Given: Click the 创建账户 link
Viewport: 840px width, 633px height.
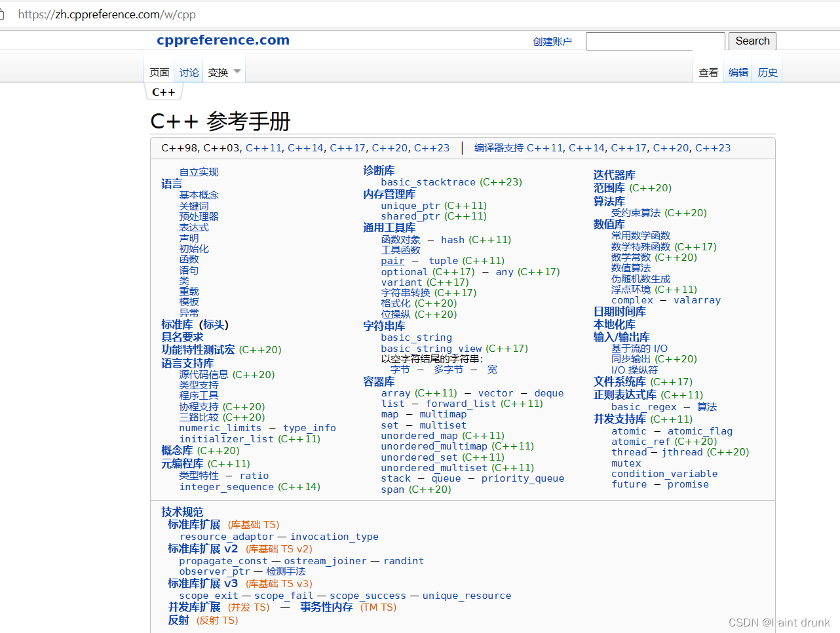Looking at the screenshot, I should [552, 41].
